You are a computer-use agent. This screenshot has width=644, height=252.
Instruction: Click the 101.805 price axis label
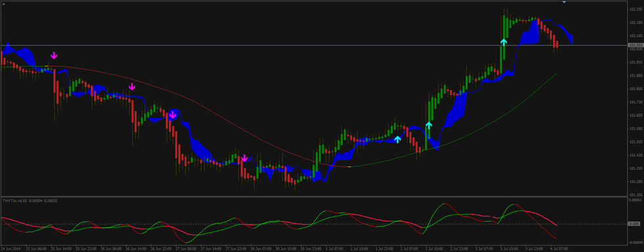click(635, 89)
